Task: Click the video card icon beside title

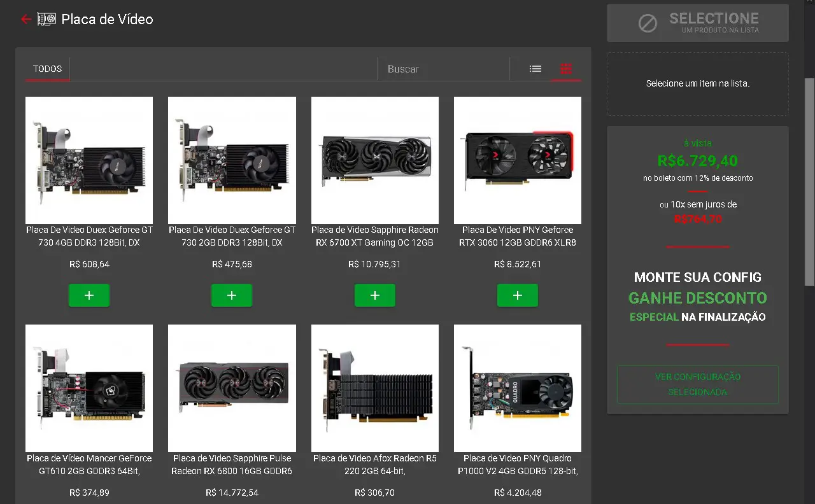Action: click(x=46, y=19)
